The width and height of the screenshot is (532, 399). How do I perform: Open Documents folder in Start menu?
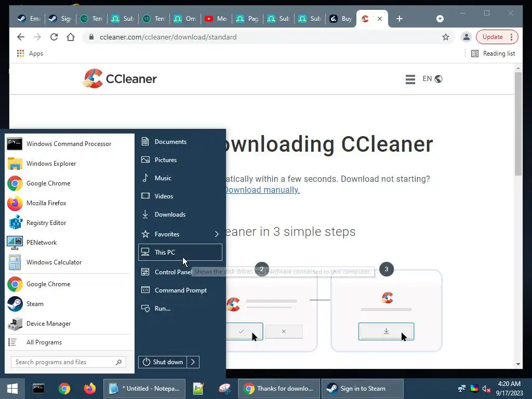[180, 142]
